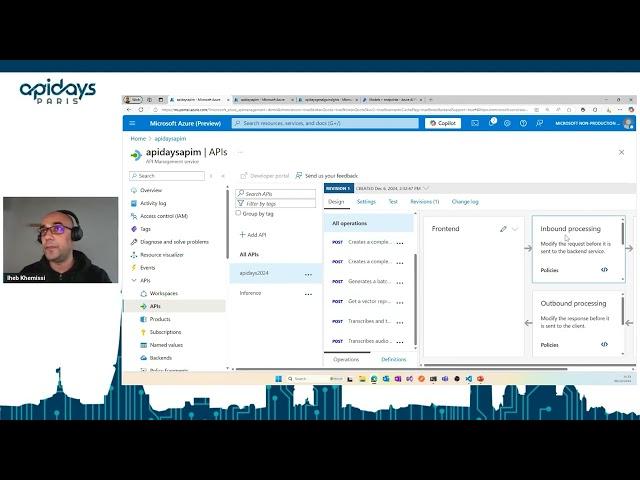
Task: Open the Windows Start button
Action: pyautogui.click(x=278, y=379)
